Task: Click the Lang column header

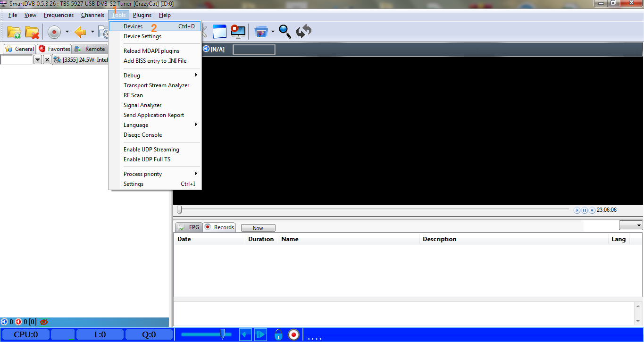Action: pos(619,239)
